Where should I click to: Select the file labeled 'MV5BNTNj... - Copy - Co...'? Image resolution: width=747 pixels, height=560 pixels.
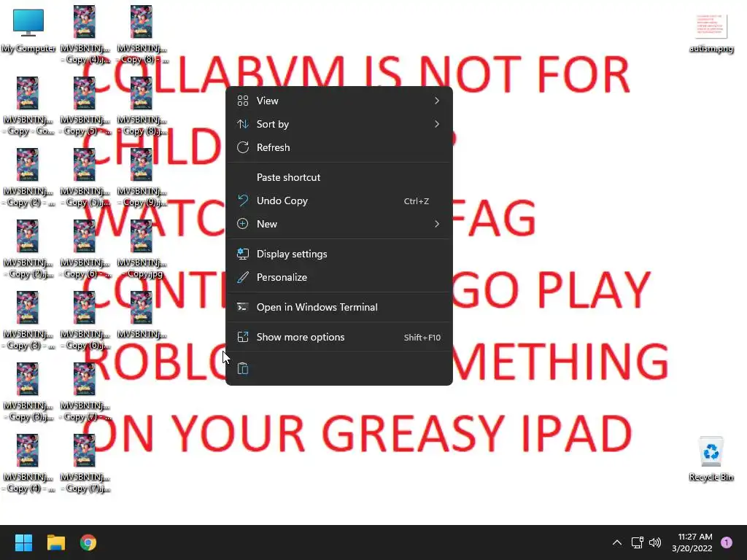[x=28, y=106]
